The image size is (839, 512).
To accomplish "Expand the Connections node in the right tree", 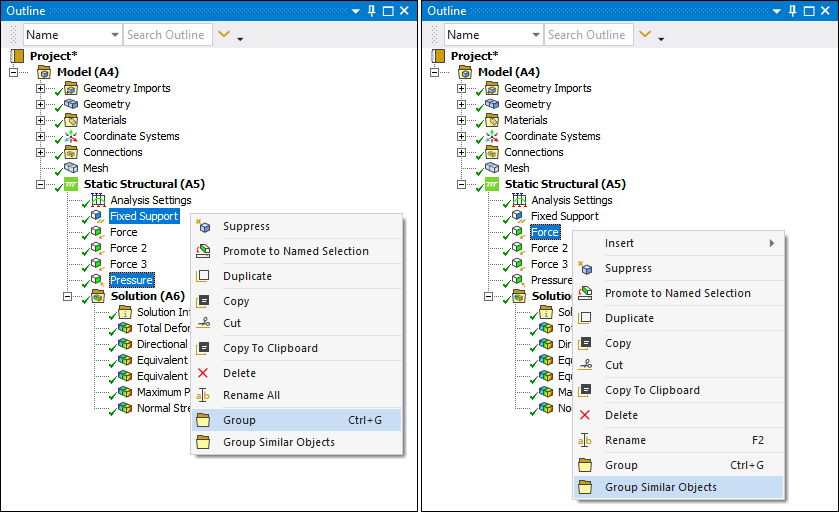I will point(462,152).
